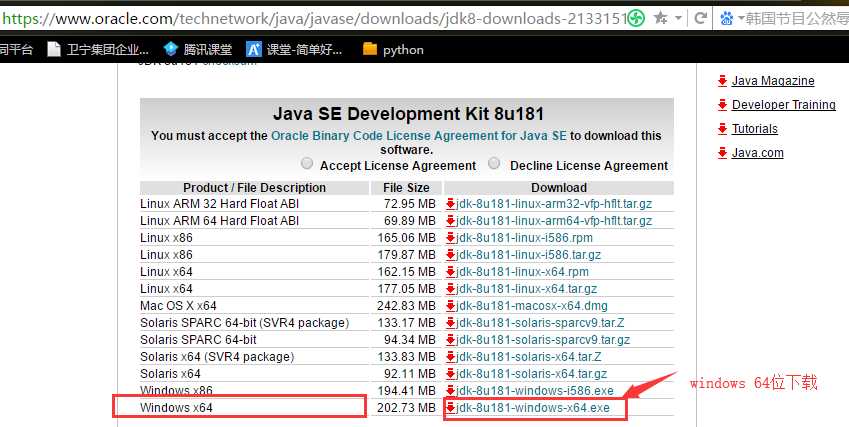Click red download arrow beside solaris-sparcv9.tar.Z

point(450,323)
